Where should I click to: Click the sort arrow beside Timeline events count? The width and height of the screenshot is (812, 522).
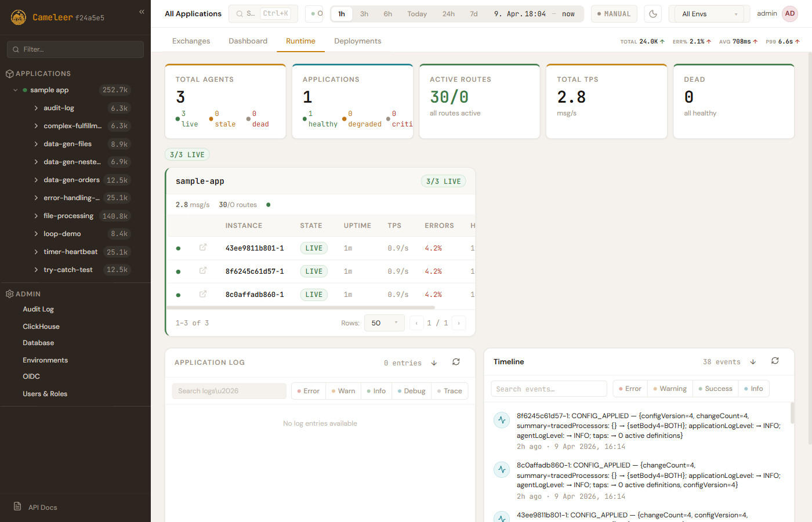click(753, 362)
